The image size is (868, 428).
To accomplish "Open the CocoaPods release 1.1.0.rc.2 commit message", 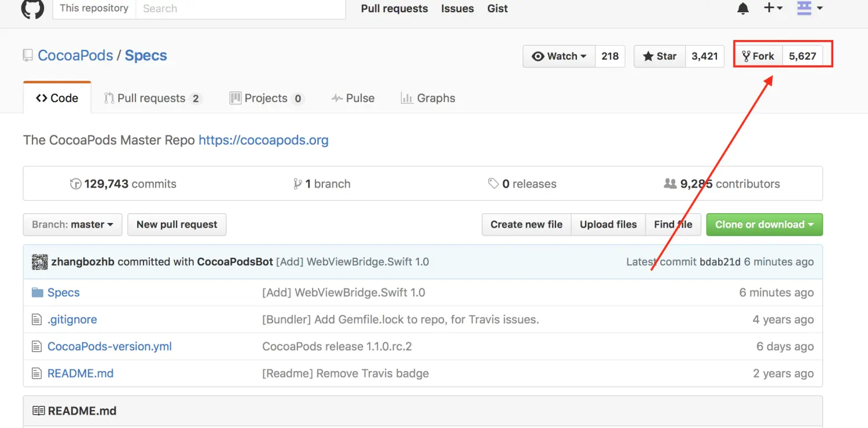I will pyautogui.click(x=337, y=346).
